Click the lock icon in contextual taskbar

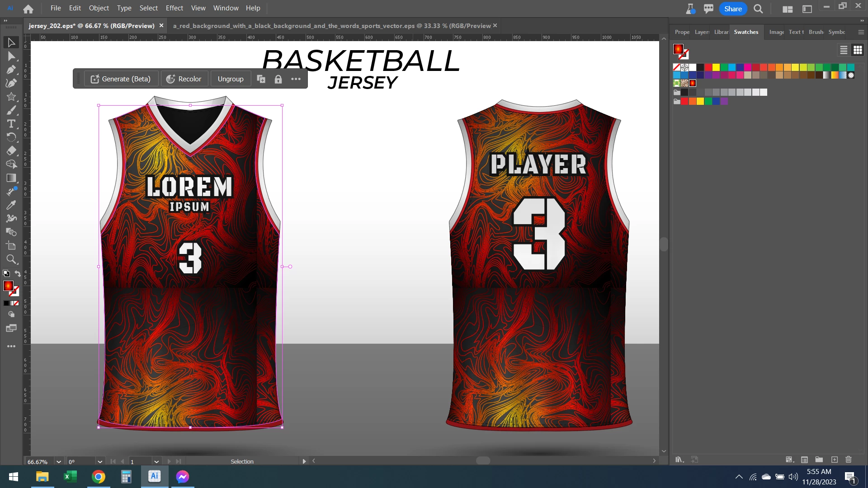[x=278, y=79]
